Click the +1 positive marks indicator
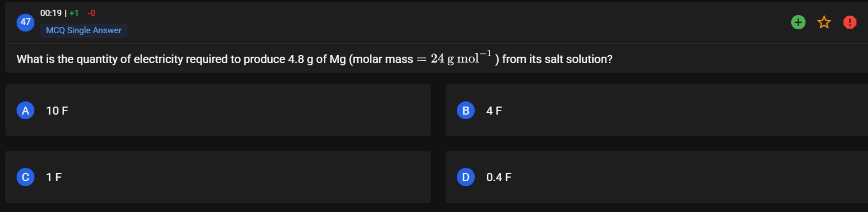Viewport: 868px width, 212px height. tap(74, 13)
